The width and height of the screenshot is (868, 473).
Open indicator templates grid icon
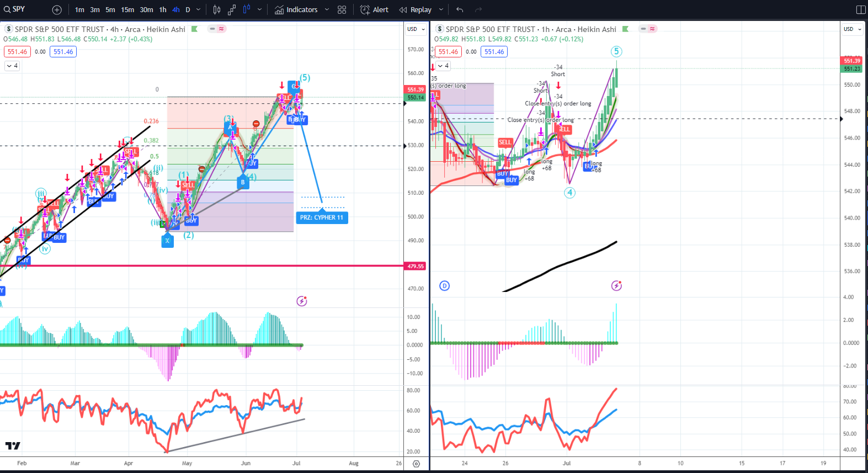pos(342,10)
